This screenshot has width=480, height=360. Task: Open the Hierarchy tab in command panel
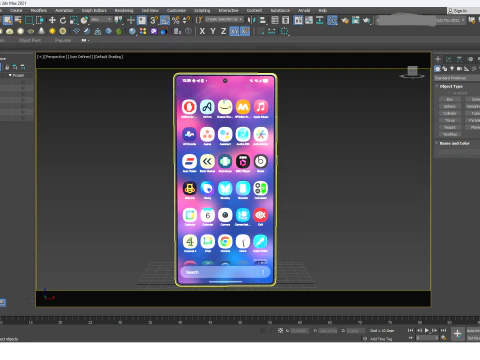[x=459, y=59]
